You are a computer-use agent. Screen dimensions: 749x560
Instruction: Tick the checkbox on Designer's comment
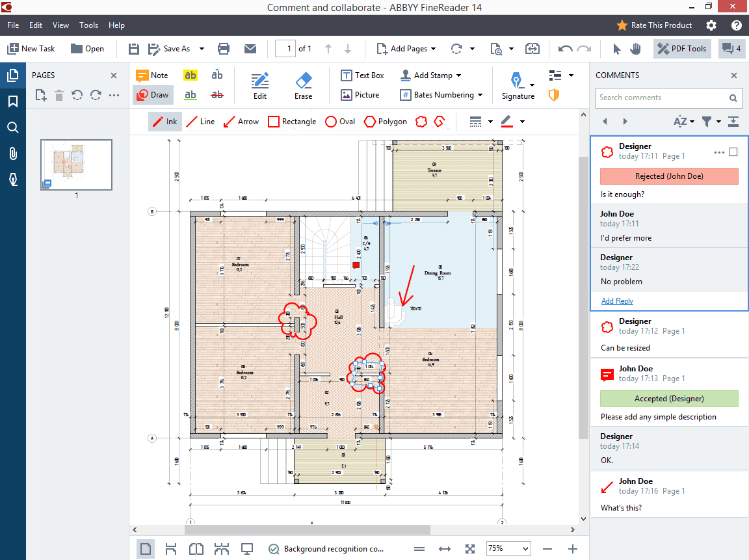tap(733, 152)
